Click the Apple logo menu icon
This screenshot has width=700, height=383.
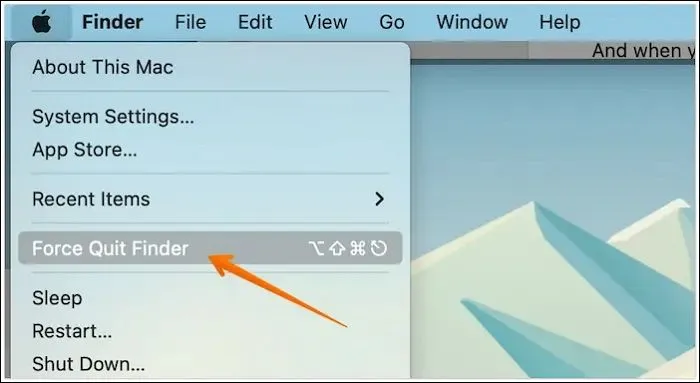click(41, 22)
